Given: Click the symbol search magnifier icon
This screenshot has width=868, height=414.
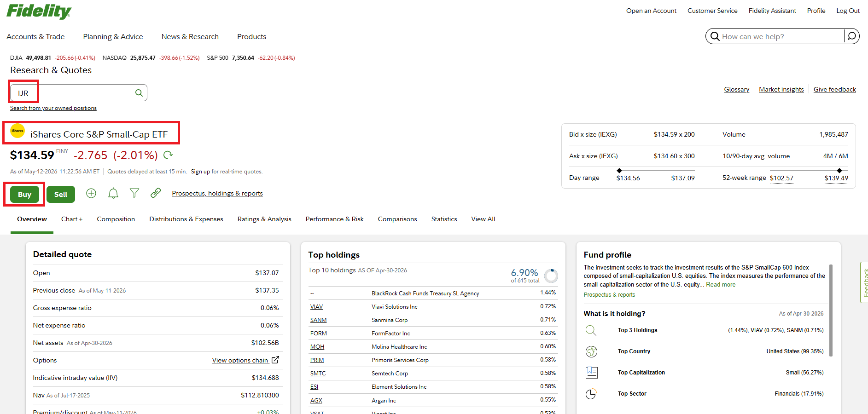Looking at the screenshot, I should [139, 93].
